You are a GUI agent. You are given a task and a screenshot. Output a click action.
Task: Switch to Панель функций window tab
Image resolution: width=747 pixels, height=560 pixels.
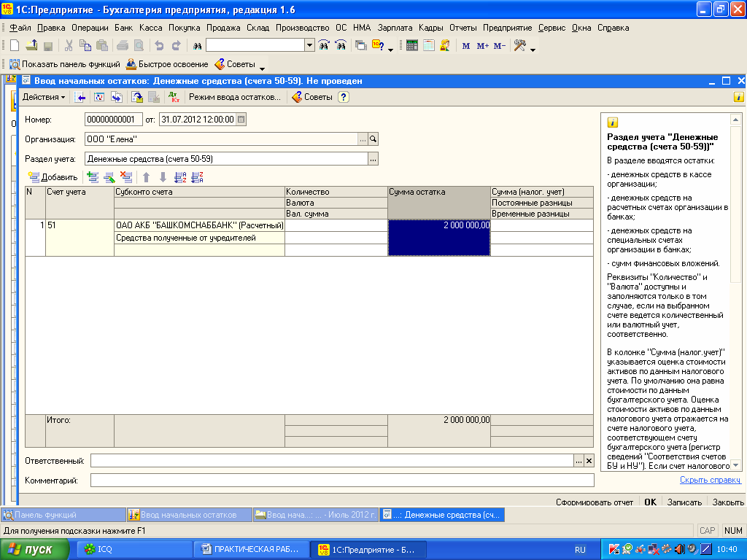tap(63, 515)
